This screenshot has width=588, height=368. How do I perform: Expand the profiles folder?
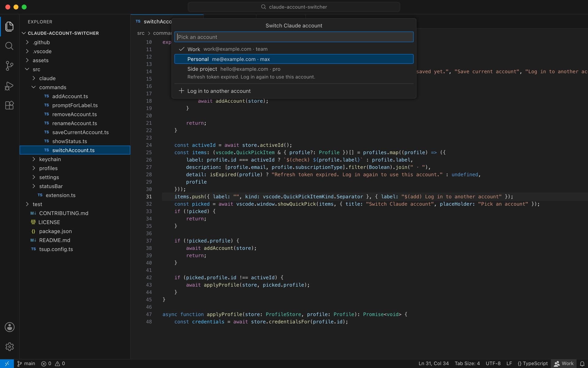point(75,168)
